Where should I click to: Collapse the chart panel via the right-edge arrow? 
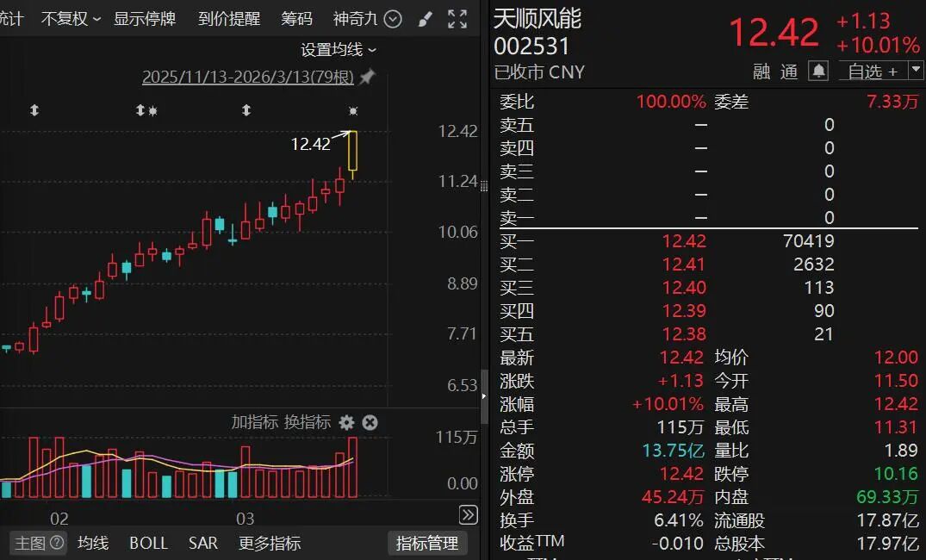point(484,398)
